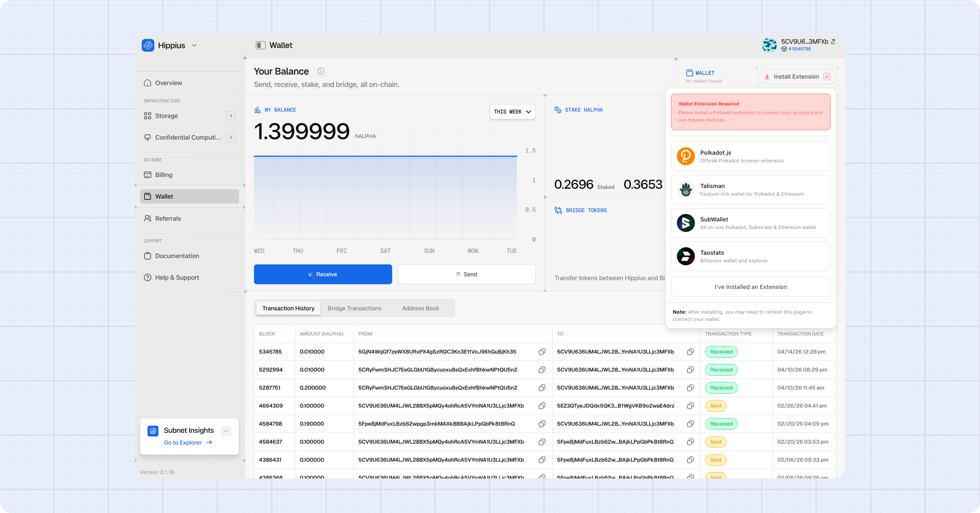Collapse the Install Extension dropdown chevron

coord(826,77)
